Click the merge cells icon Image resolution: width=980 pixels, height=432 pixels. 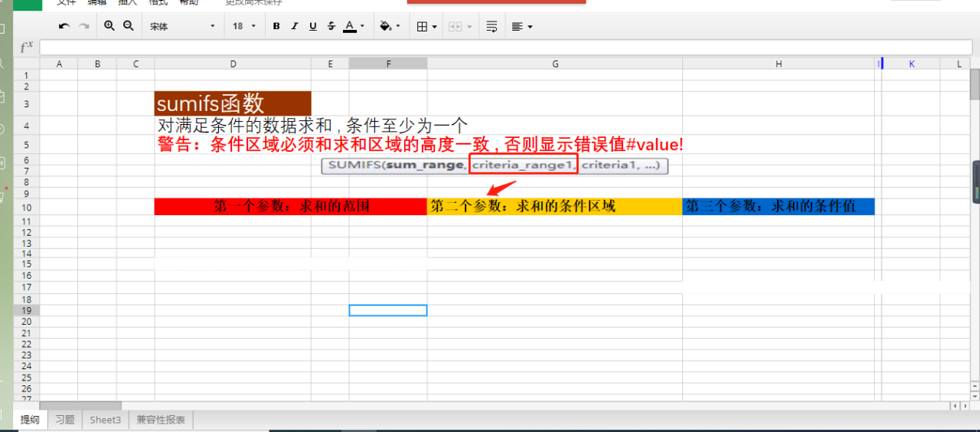tap(456, 26)
